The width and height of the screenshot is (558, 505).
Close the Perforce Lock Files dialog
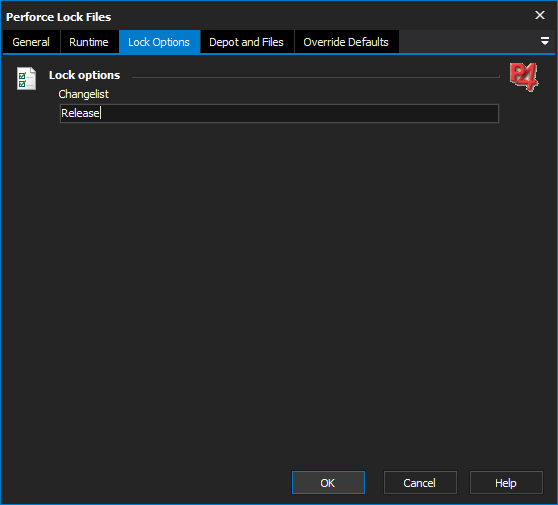(x=540, y=15)
